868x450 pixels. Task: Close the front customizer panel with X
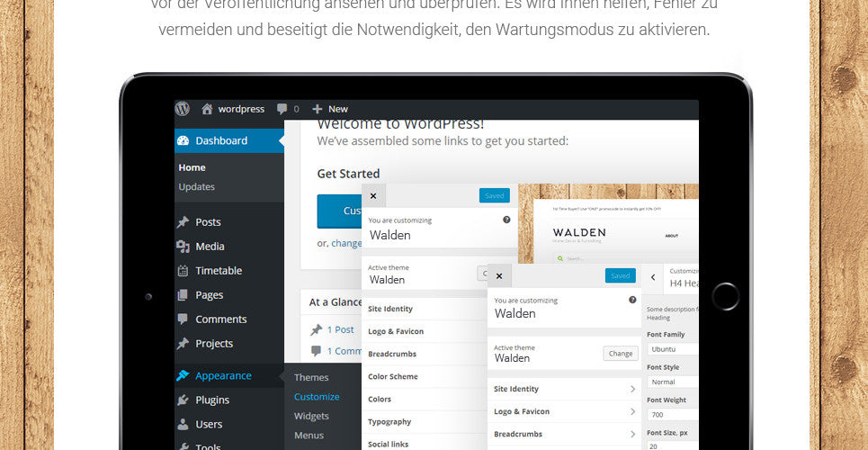point(499,276)
